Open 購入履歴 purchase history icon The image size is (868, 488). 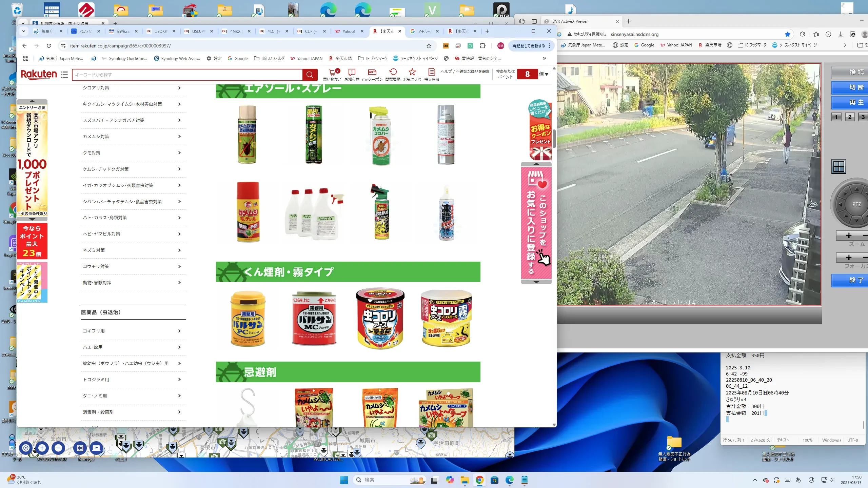coord(431,72)
